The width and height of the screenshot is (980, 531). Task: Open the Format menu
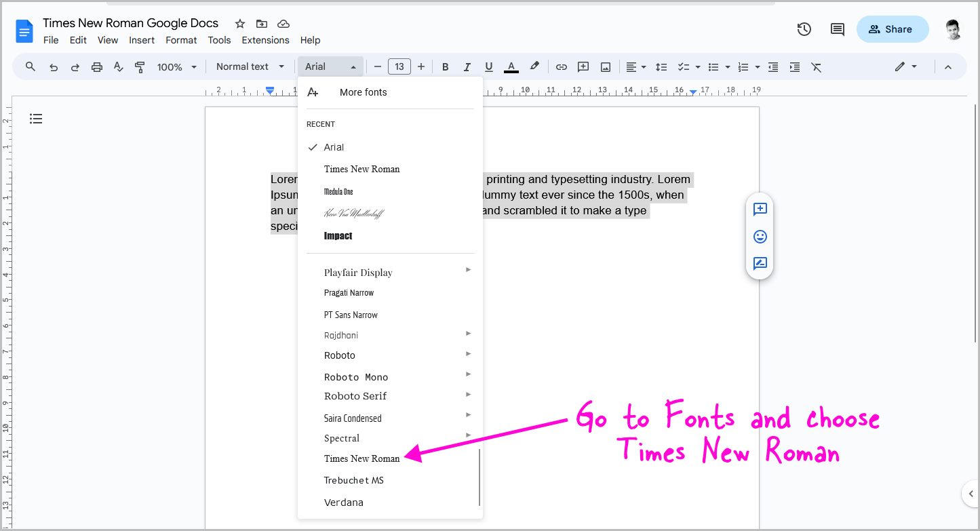pos(181,40)
